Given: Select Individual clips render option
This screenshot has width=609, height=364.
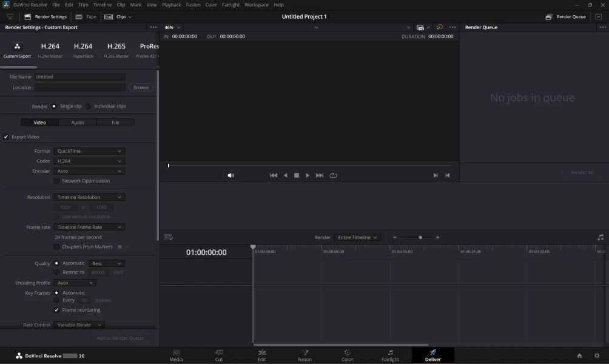Looking at the screenshot, I should pyautogui.click(x=89, y=106).
